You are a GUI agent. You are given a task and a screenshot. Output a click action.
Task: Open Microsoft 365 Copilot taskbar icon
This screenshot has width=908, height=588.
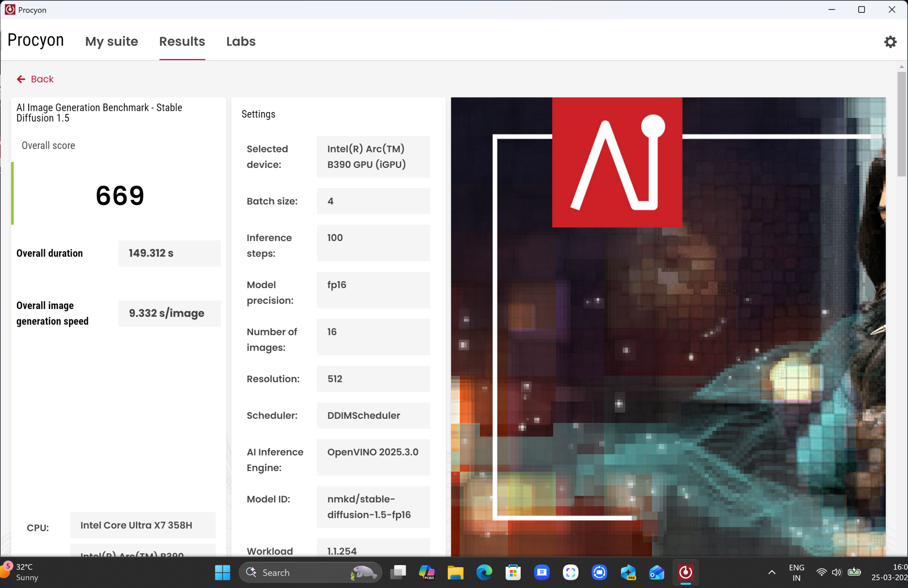pyautogui.click(x=427, y=572)
